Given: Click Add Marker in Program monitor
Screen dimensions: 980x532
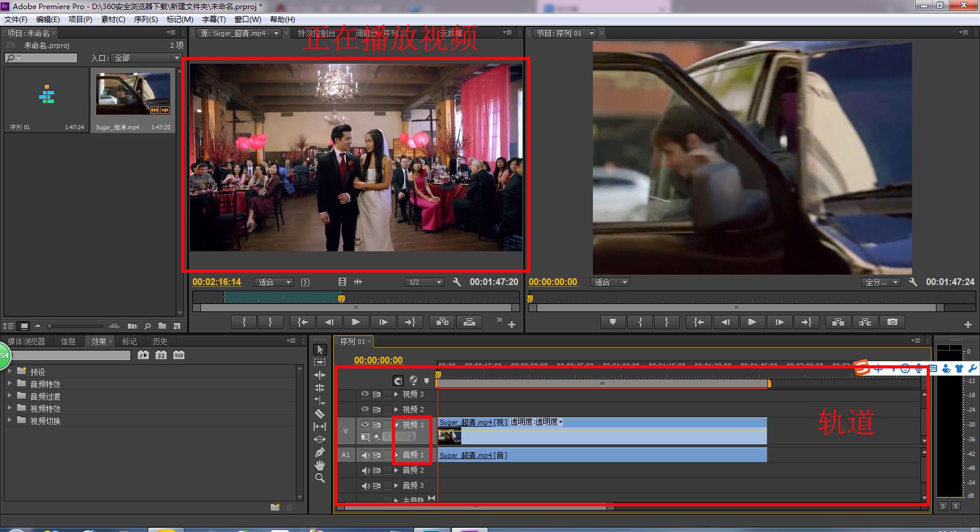Looking at the screenshot, I should coord(612,322).
